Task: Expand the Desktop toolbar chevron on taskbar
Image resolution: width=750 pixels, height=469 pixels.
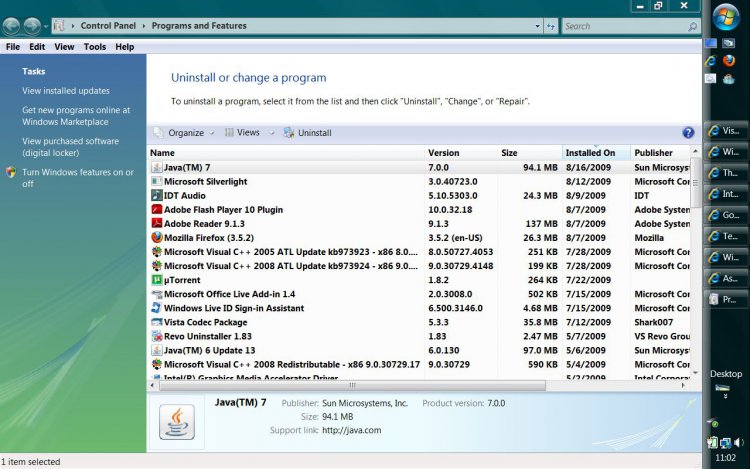Action: point(726,397)
